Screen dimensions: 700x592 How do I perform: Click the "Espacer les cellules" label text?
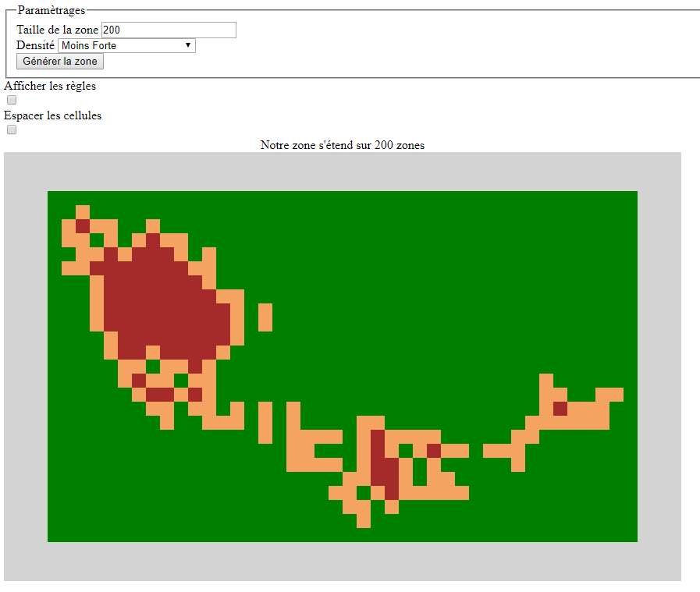[x=52, y=116]
